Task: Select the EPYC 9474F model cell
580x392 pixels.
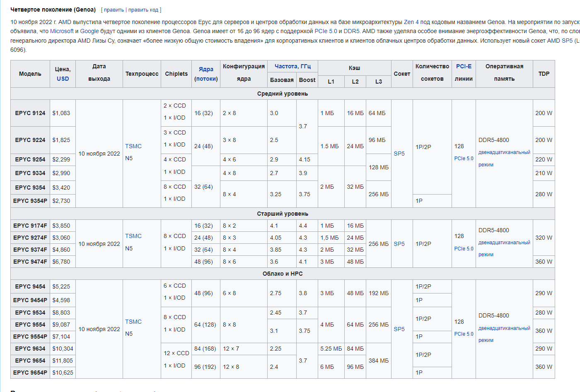Action: pos(30,262)
